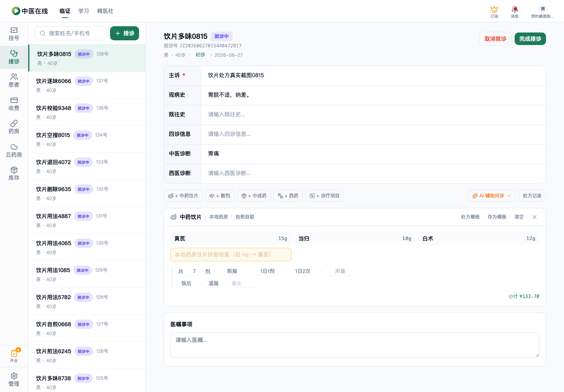
Task: Focus the herb pinyin search field
Action: [231, 255]
